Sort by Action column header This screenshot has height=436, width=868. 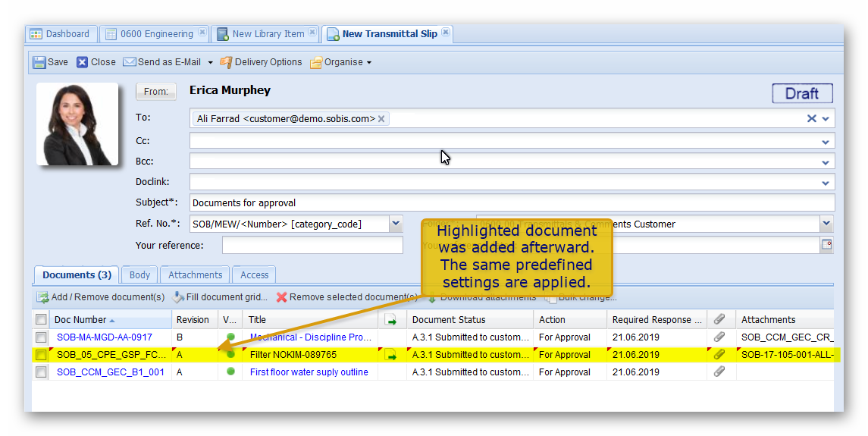[569, 320]
